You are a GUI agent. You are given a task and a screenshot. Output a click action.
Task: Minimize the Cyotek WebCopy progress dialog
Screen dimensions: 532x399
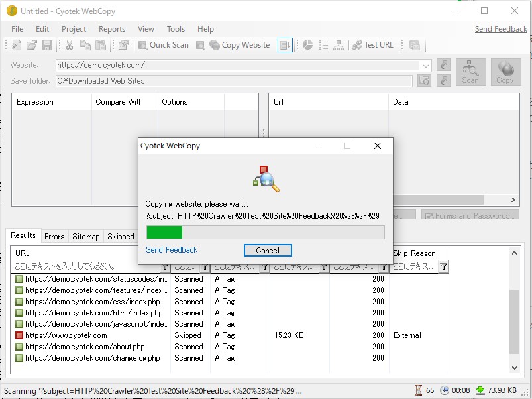point(317,146)
